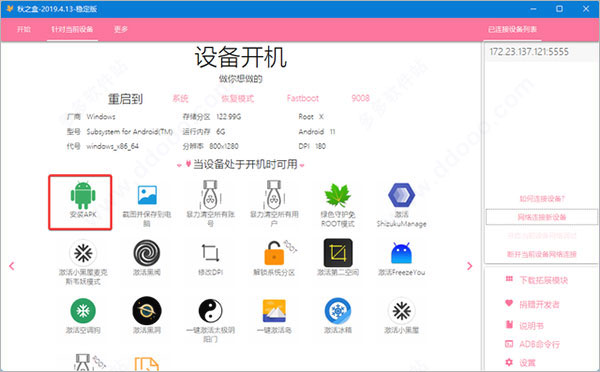Click 断开当前设备网络连接 link
This screenshot has height=372, width=600.
541,254
